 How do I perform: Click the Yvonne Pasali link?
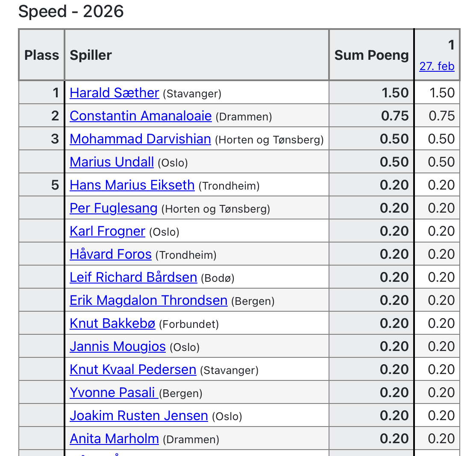point(114,392)
